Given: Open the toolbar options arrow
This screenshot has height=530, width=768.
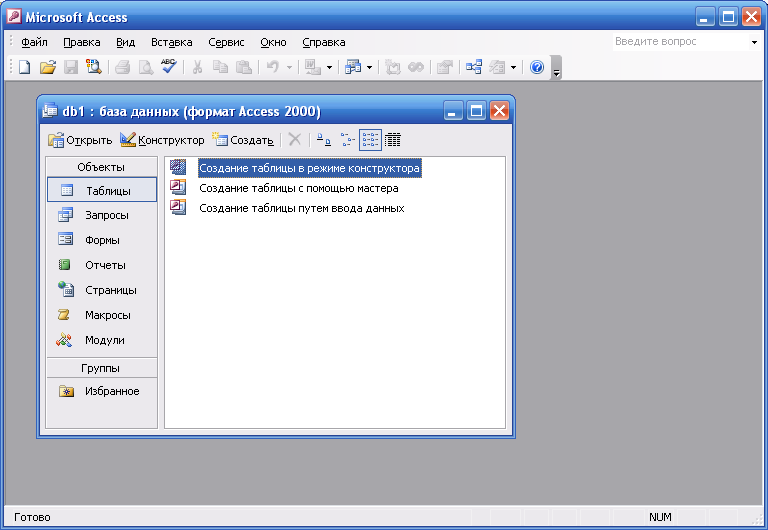Looking at the screenshot, I should click(556, 68).
